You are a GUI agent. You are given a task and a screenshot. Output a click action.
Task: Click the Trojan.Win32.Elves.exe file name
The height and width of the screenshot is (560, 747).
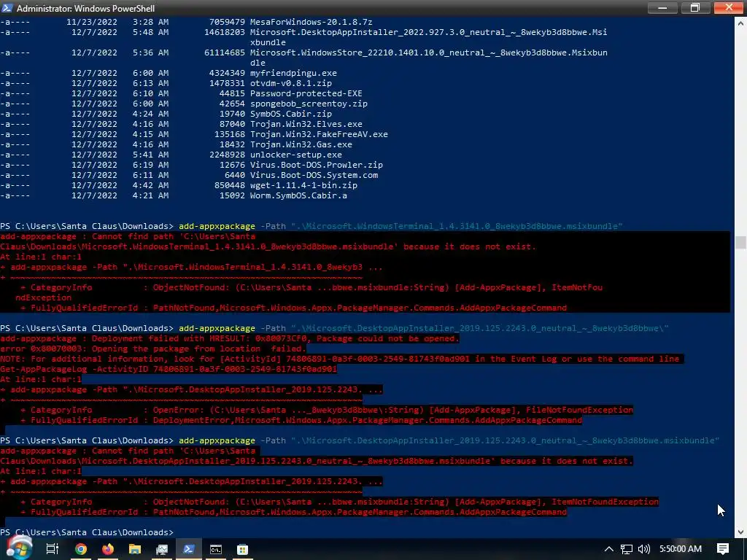pyautogui.click(x=306, y=124)
